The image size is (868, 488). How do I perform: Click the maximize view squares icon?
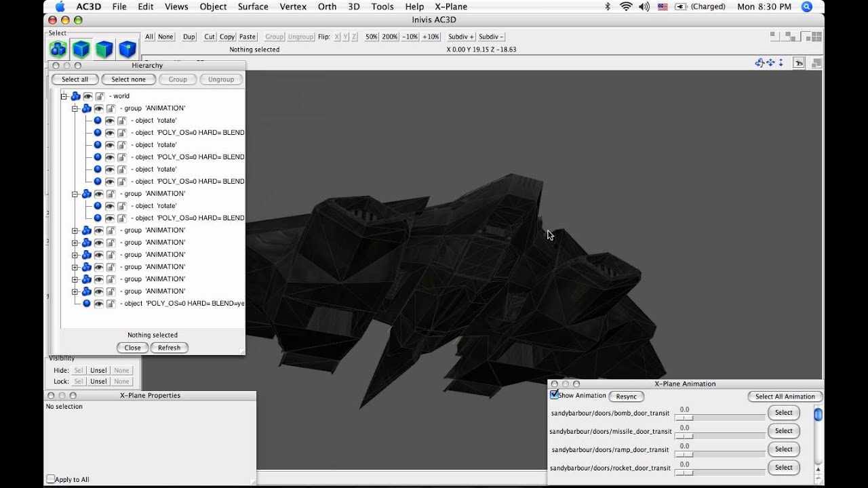pos(816,63)
